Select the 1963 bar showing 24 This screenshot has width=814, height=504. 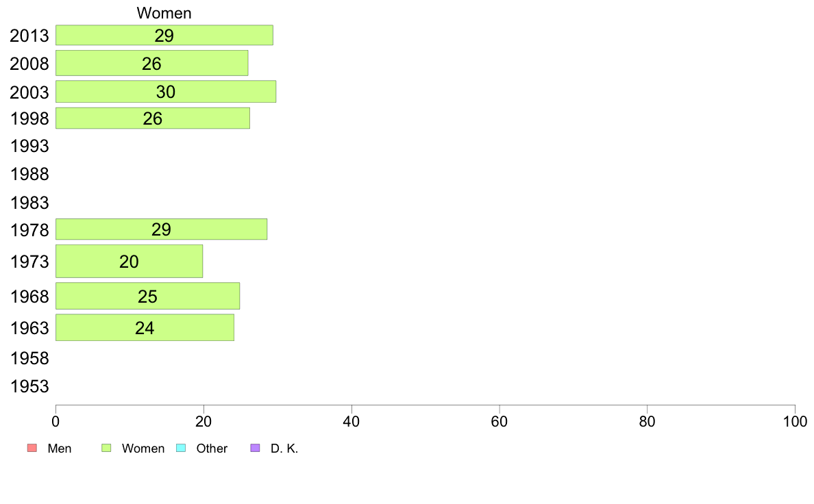click(145, 328)
